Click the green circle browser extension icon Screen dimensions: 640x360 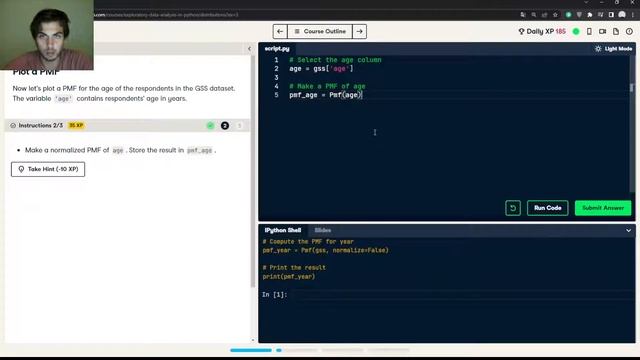[x=568, y=15]
